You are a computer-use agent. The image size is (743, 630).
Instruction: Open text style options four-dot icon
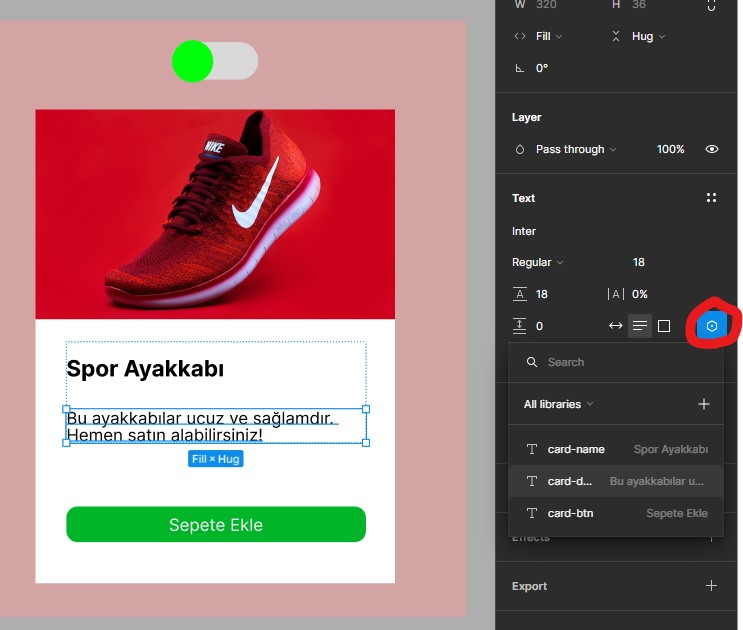click(x=711, y=198)
